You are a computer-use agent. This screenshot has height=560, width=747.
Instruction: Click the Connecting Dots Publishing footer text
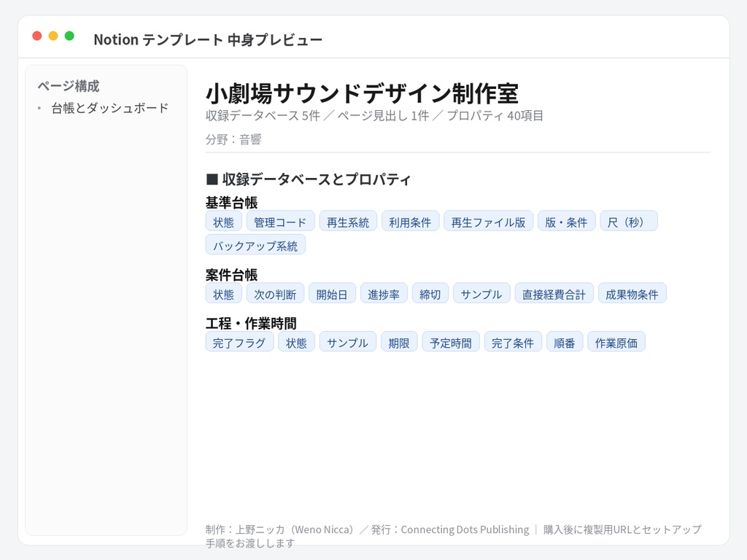point(465,529)
